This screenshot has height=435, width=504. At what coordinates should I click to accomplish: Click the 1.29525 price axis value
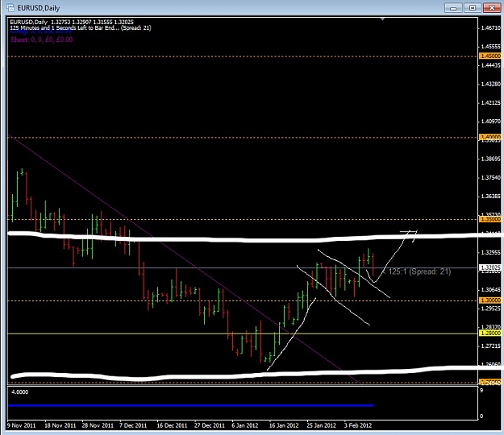pyautogui.click(x=490, y=309)
